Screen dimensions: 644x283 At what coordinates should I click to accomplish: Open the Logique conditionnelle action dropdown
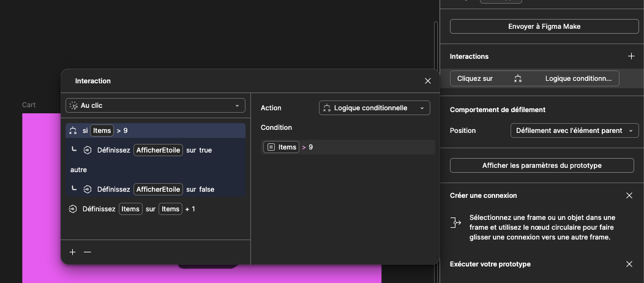pyautogui.click(x=374, y=108)
